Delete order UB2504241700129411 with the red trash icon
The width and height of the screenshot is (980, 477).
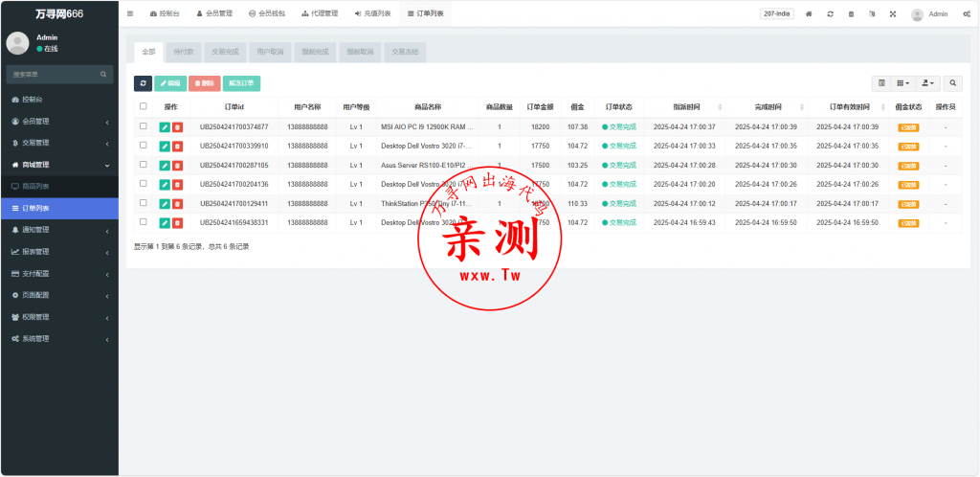[x=177, y=204]
